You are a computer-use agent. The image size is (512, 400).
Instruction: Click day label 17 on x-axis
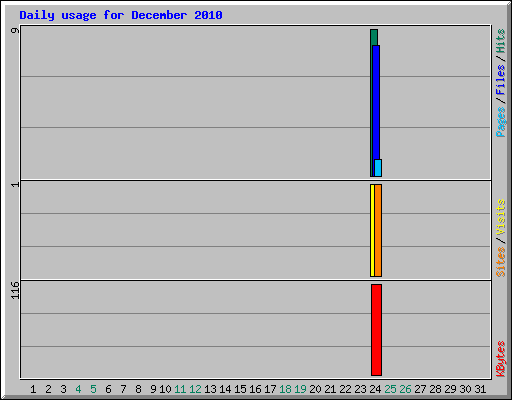pos(270,389)
